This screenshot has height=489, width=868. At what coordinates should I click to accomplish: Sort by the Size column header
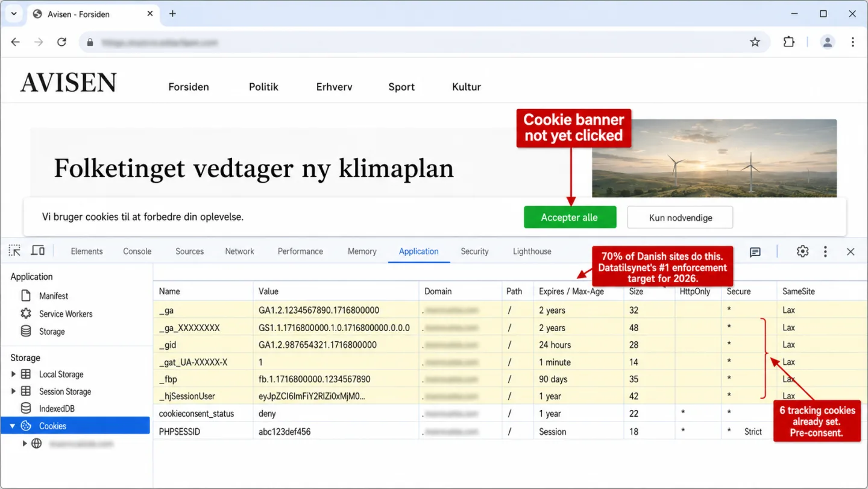click(649, 291)
